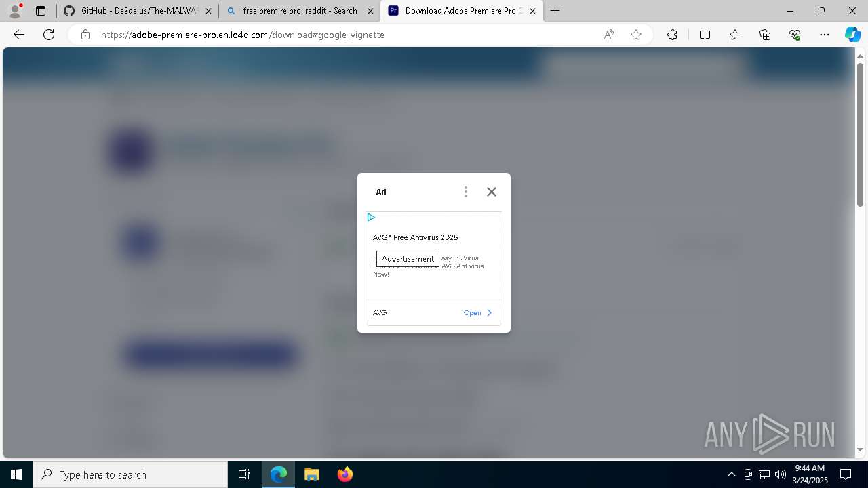Close the search results tab

370,11
